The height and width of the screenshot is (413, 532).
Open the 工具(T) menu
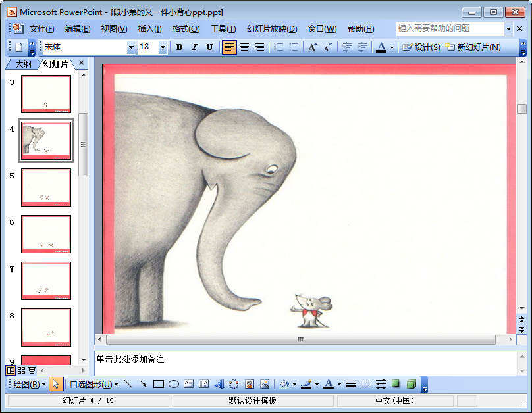pyautogui.click(x=223, y=29)
